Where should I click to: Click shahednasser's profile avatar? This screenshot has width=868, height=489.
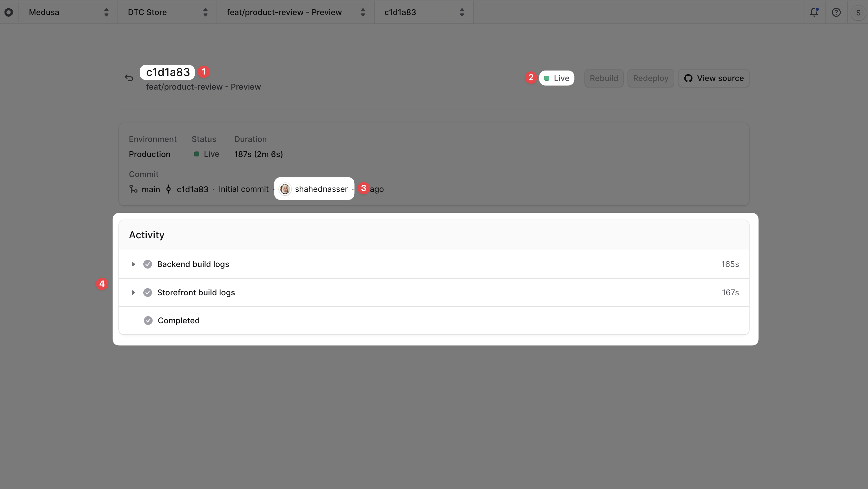click(x=285, y=189)
